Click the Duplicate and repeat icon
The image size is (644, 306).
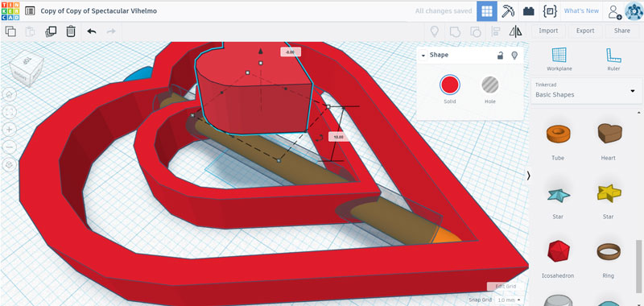(51, 31)
